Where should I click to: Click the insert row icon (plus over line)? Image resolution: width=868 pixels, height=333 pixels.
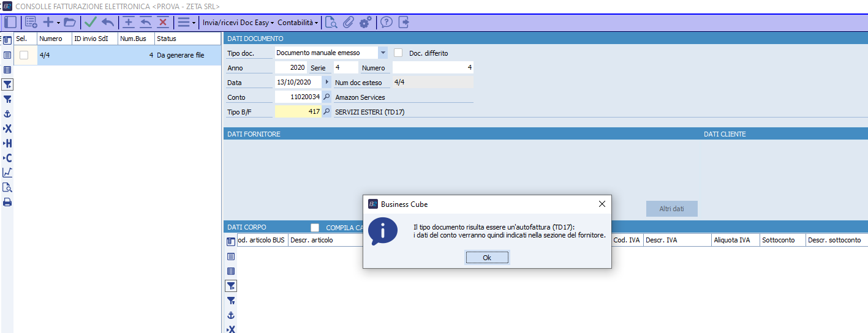point(129,23)
